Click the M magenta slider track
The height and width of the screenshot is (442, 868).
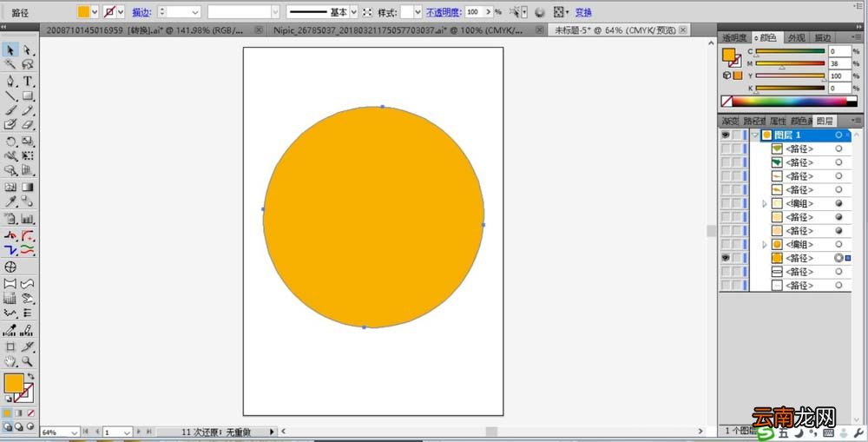(x=790, y=63)
